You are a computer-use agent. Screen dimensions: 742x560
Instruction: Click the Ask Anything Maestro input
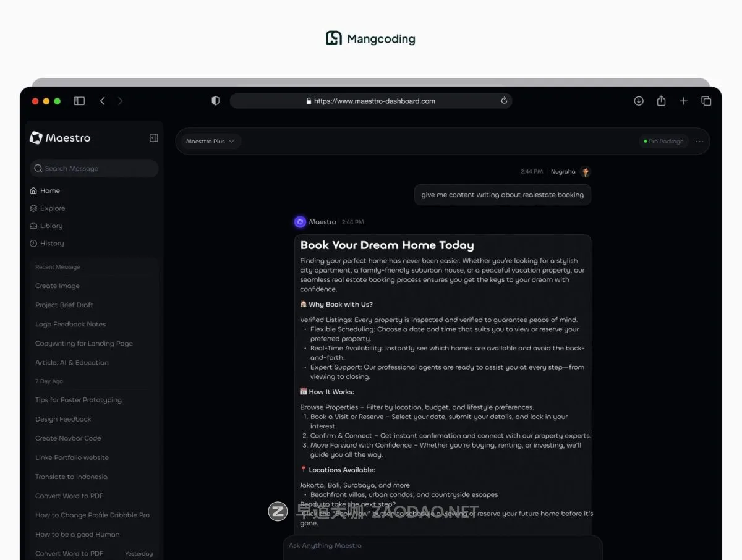(x=443, y=546)
